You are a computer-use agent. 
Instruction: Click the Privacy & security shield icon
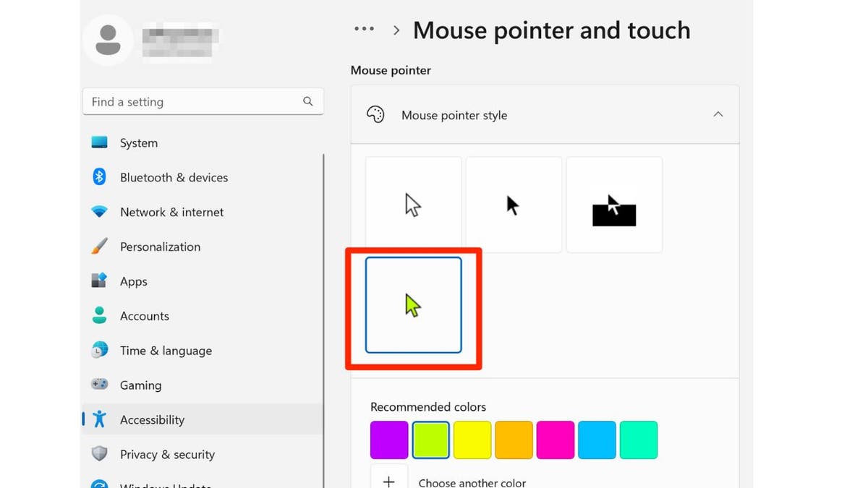point(100,454)
